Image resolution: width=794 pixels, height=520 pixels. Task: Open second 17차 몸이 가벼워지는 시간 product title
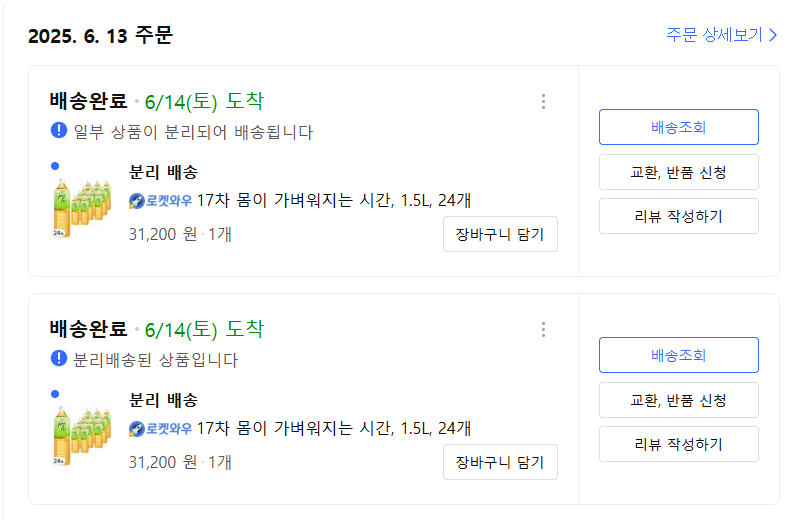(x=334, y=428)
